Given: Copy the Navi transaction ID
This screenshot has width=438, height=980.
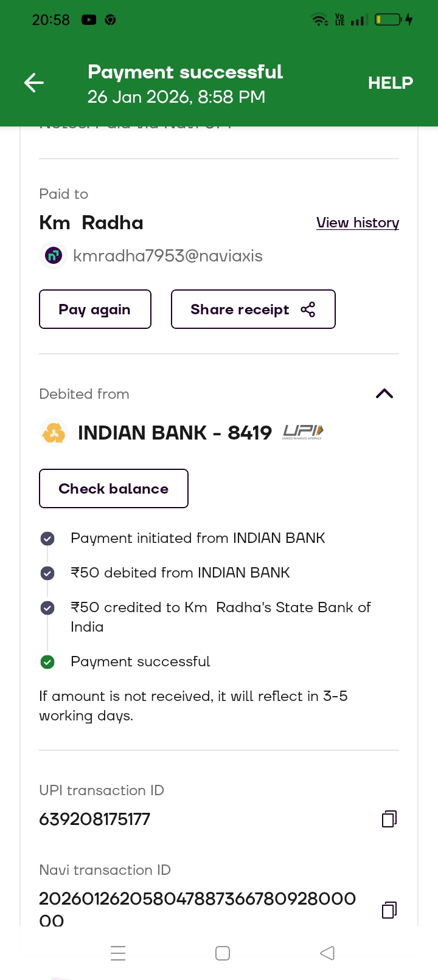Looking at the screenshot, I should point(389,909).
